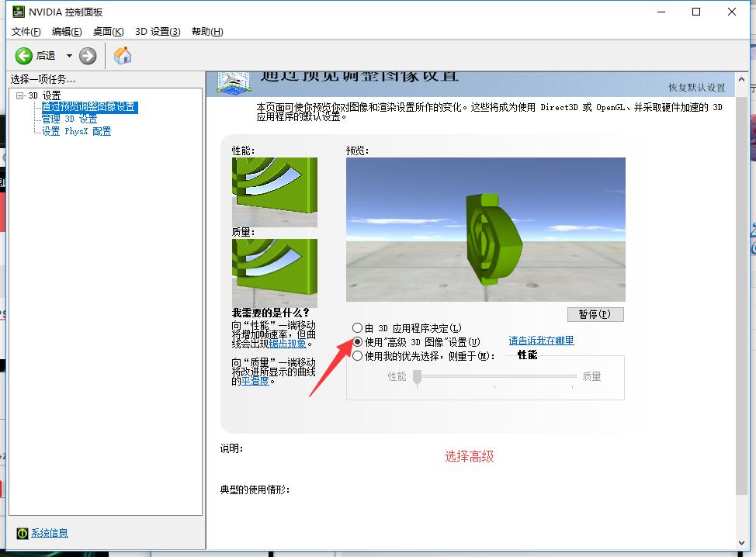
Task: Click the NVIDIA logo in title bar
Action: [x=19, y=12]
